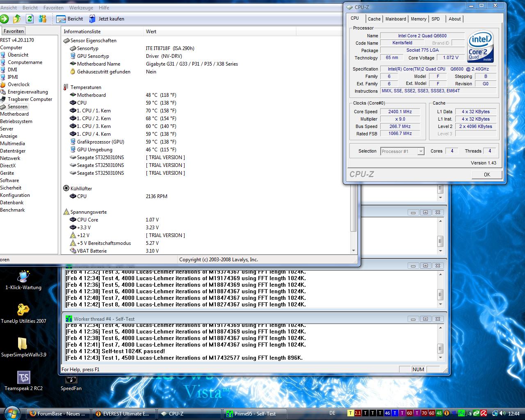This screenshot has width=525, height=420.
Task: Click the Sensor Eigenschaften group icon
Action: (66, 41)
